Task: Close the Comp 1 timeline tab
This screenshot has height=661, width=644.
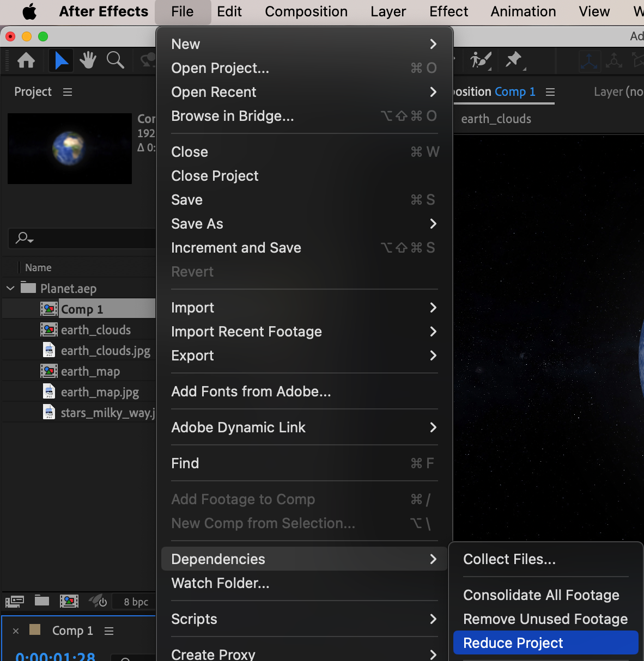Action: [16, 631]
